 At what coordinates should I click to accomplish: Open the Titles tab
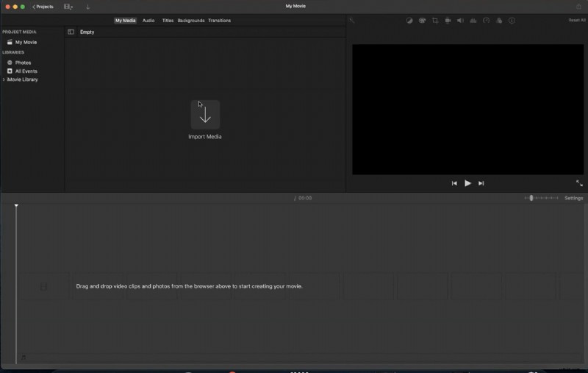pos(168,21)
